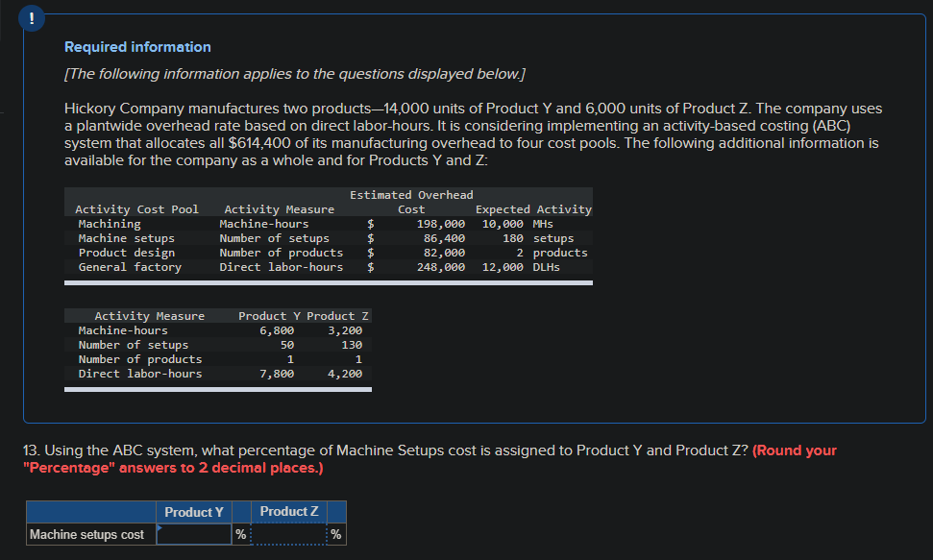Click the Product Y percentage input field
This screenshot has width=933, height=560.
194,534
